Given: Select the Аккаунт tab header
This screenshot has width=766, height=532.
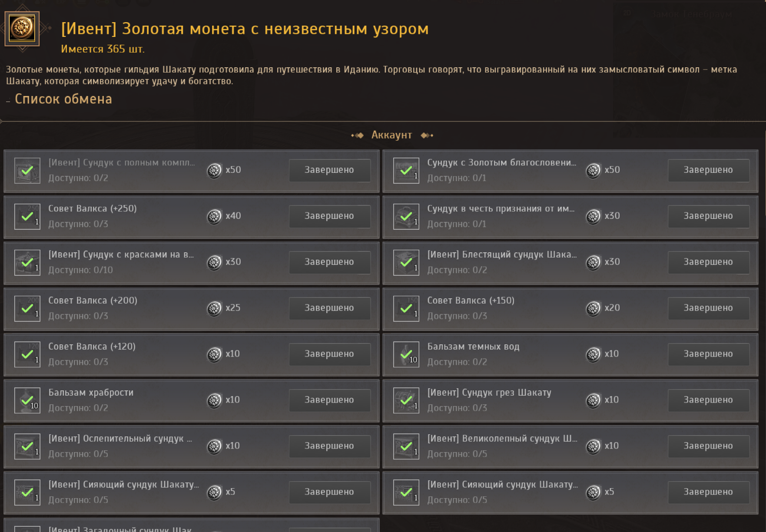Looking at the screenshot, I should click(391, 135).
